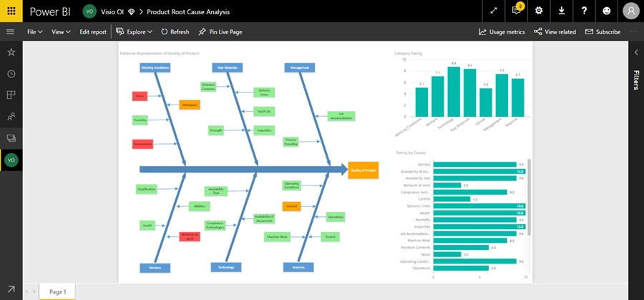Viewport: 644px width, 300px height.
Task: Click the download arrow icon
Action: coord(562,11)
